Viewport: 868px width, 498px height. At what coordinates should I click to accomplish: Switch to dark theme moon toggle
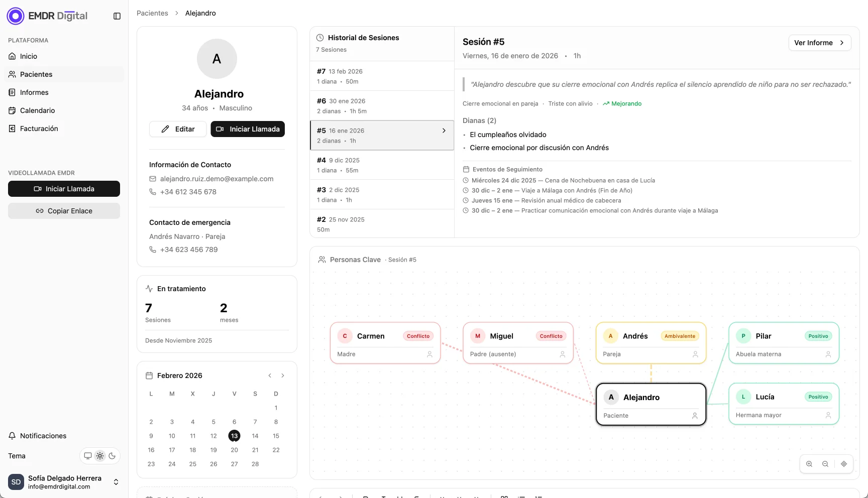point(112,456)
